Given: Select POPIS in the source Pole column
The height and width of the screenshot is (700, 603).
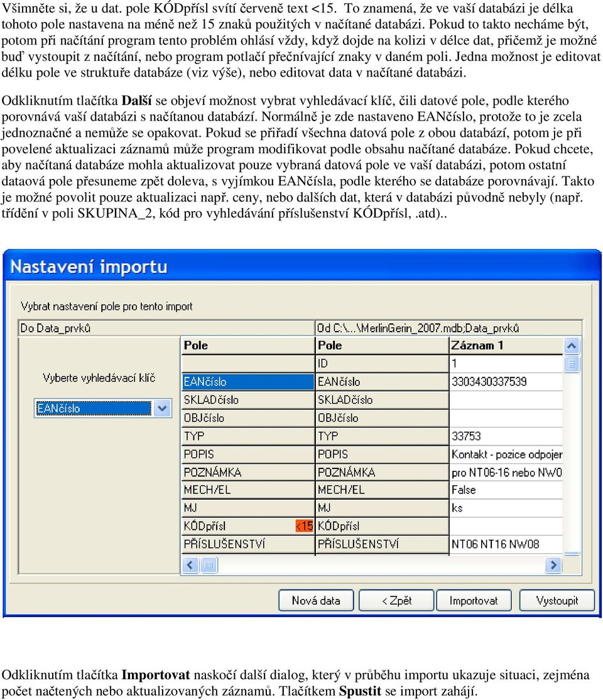Looking at the screenshot, I should pos(382,454).
